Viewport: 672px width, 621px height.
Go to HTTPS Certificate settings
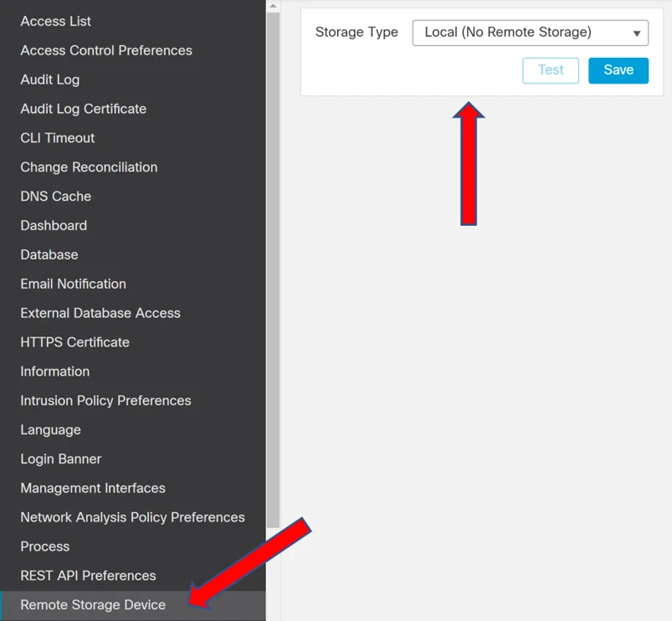(x=74, y=342)
